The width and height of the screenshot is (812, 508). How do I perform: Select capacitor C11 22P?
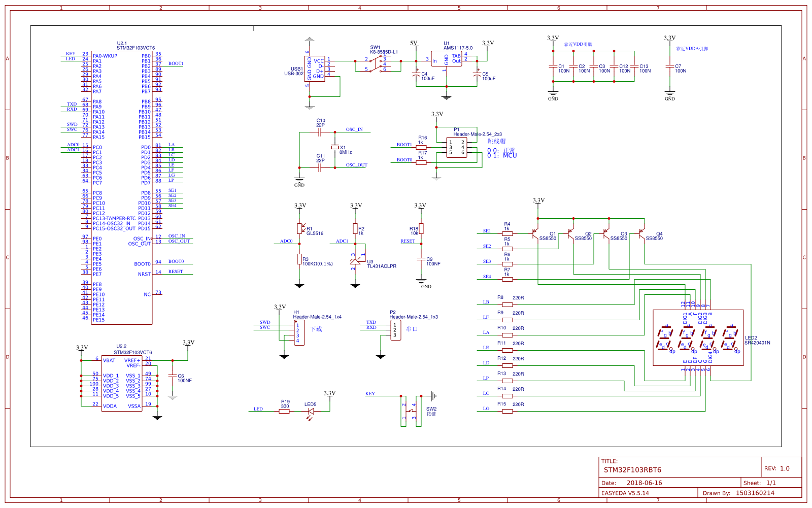pos(320,167)
